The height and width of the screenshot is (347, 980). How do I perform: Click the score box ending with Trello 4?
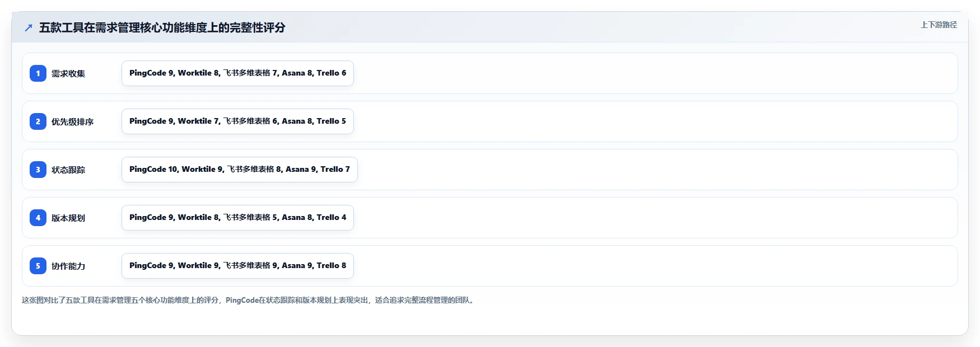click(237, 218)
